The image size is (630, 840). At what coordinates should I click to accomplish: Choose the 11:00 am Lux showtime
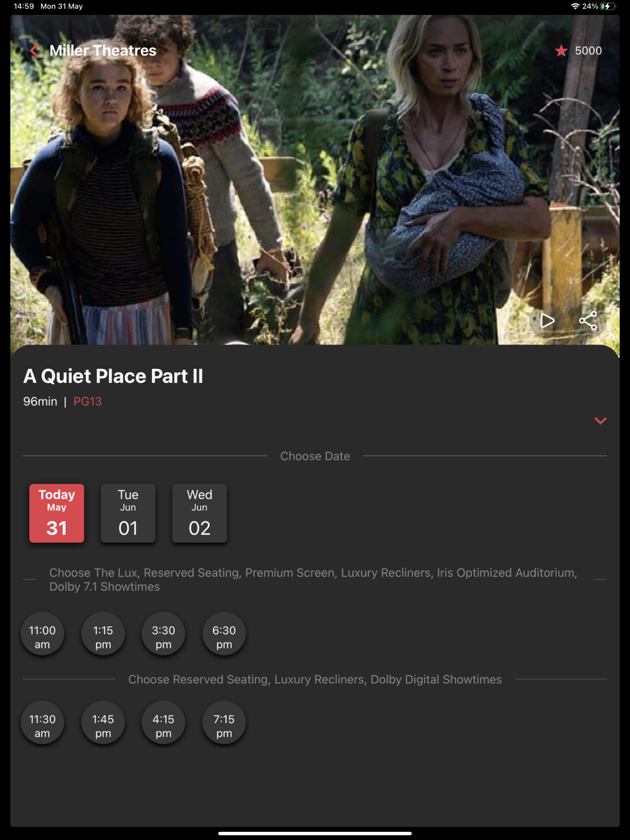pyautogui.click(x=42, y=633)
